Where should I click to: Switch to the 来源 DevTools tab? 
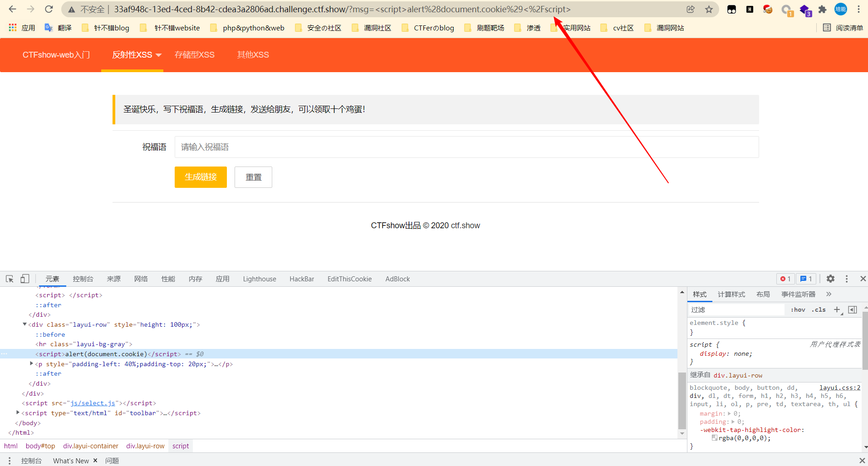(114, 279)
